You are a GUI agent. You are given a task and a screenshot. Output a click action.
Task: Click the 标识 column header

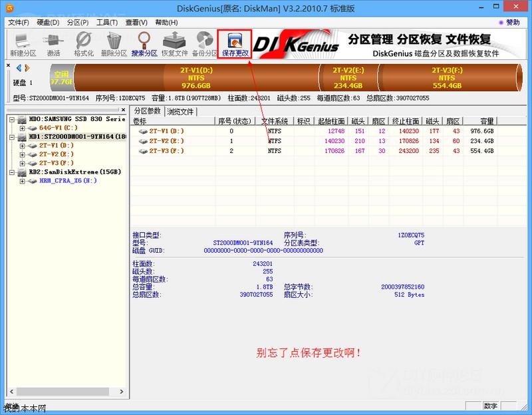[304, 121]
